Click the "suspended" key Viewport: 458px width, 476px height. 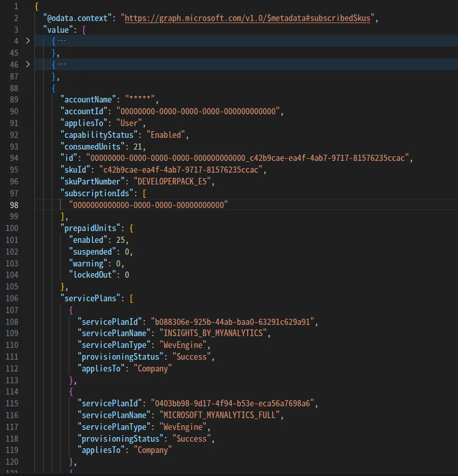pos(92,252)
